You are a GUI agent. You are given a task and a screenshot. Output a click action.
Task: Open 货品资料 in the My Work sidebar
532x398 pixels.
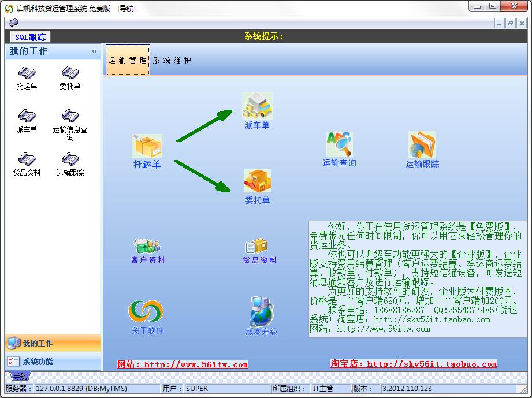(x=27, y=165)
